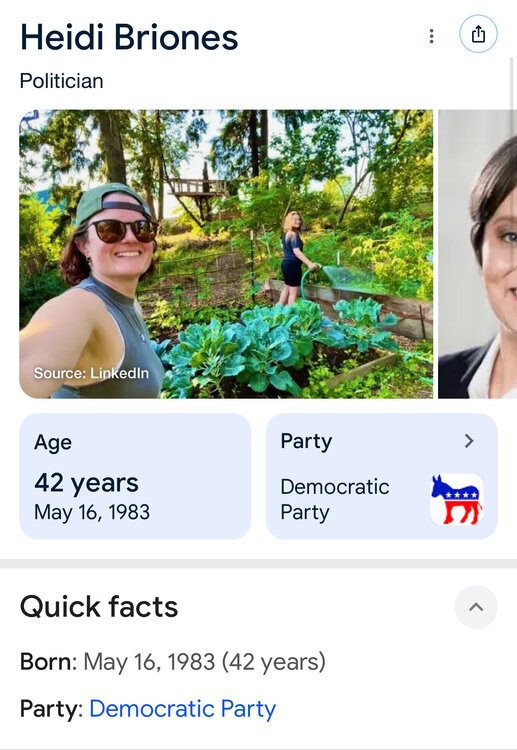This screenshot has width=517, height=750.
Task: Click the Age label on the card
Action: coord(53,442)
